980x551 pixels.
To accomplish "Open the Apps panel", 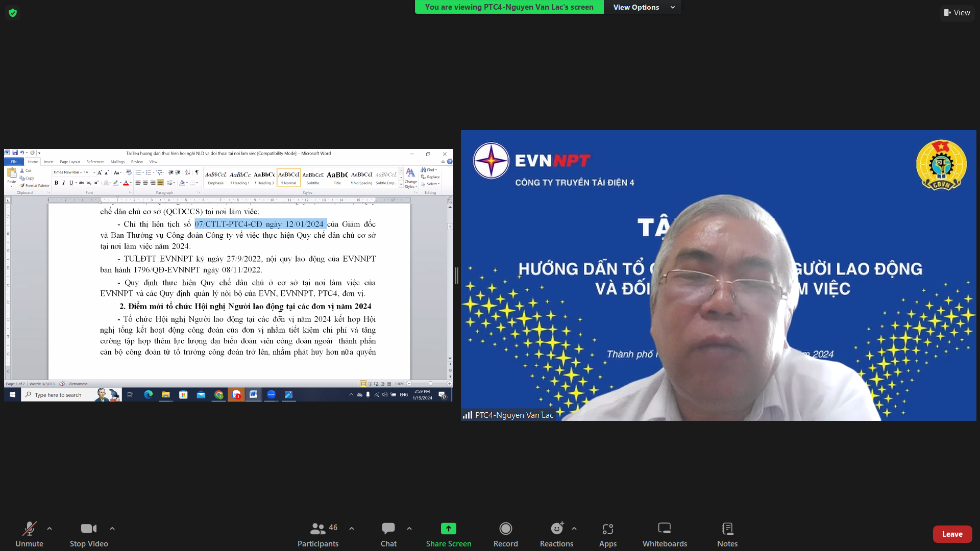I will pos(607,534).
